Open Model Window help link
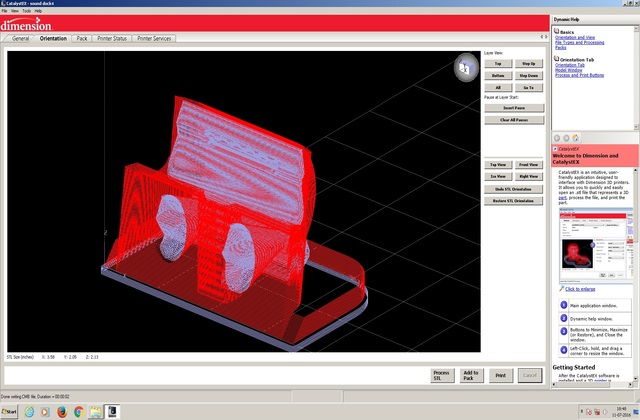Image resolution: width=640 pixels, height=420 pixels. (569, 70)
